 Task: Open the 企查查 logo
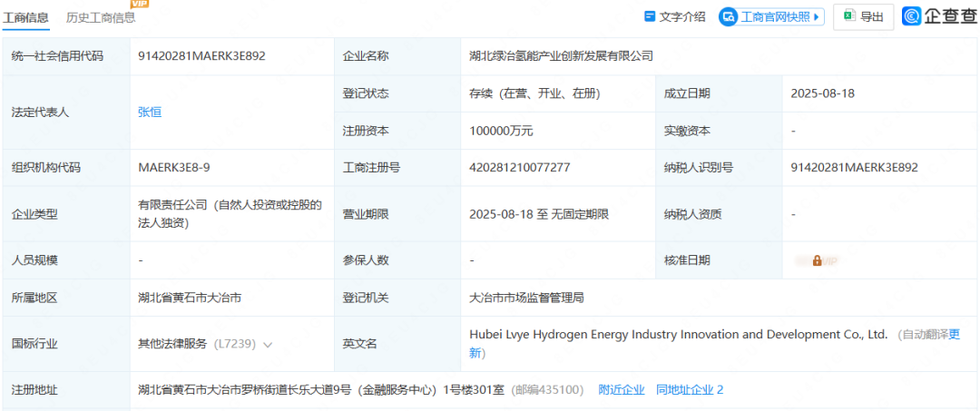(938, 16)
